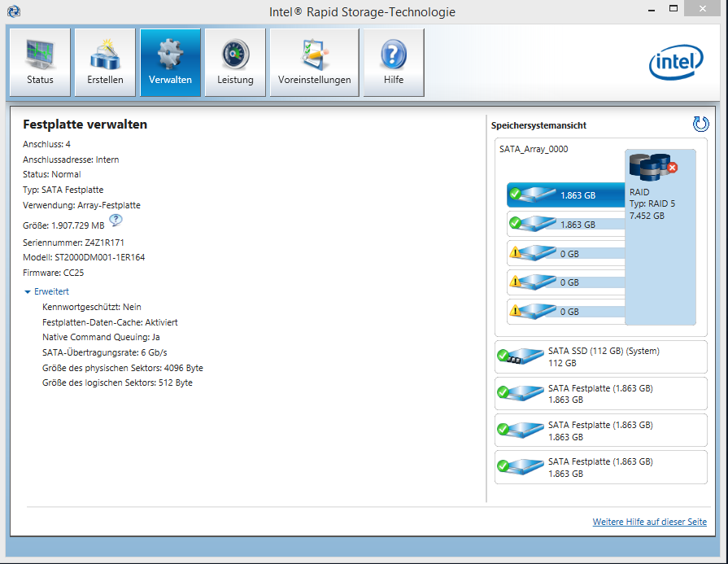Select the highlighted 1.863 GB array disk
This screenshot has width=728, height=564.
(565, 195)
